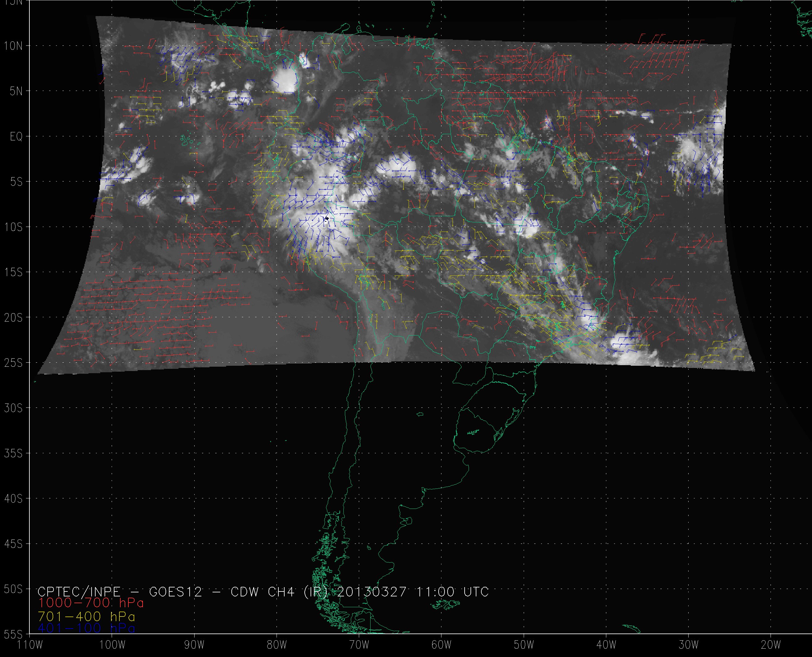
Task: Click the GOES12 satellite name in the title
Action: click(x=176, y=591)
